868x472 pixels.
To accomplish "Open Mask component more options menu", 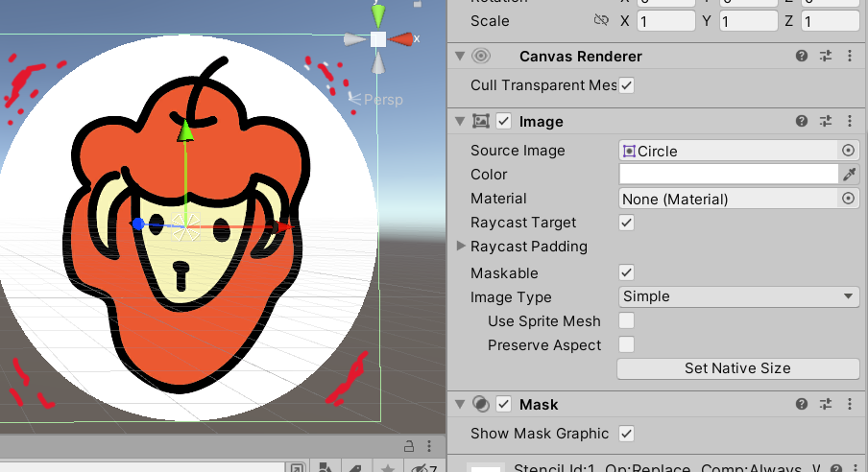I will point(850,405).
